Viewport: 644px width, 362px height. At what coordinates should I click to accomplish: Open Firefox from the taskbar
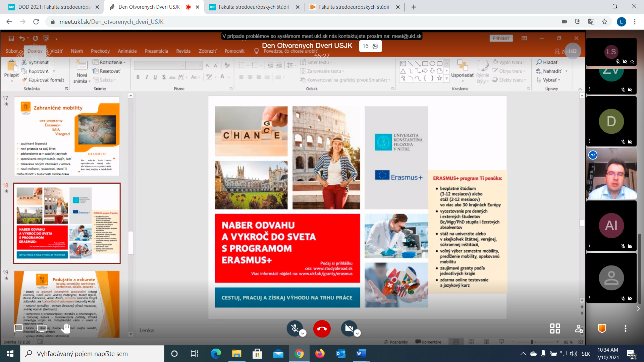coord(320,354)
